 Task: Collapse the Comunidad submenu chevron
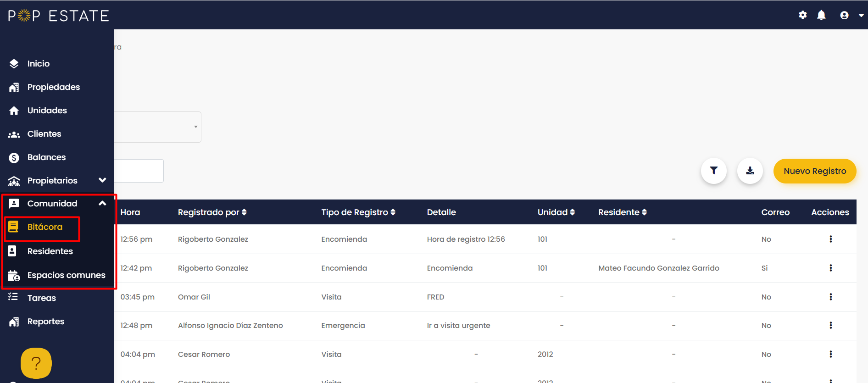102,203
